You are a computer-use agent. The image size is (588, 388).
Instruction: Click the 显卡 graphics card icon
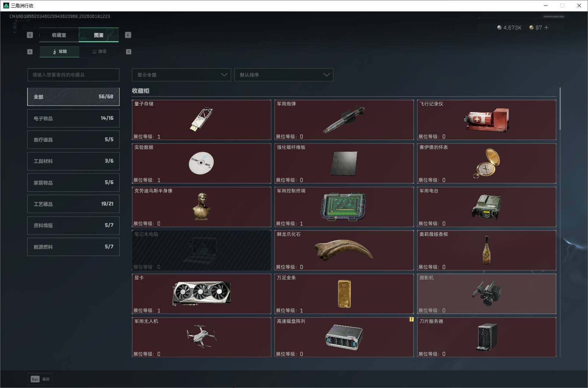pyautogui.click(x=202, y=293)
